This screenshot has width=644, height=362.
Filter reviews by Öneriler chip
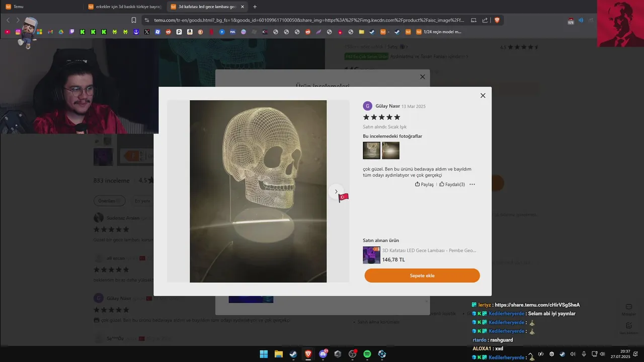pos(109,201)
